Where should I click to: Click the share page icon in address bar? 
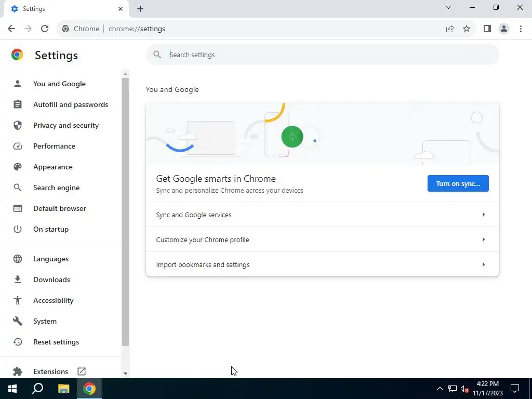[450, 29]
